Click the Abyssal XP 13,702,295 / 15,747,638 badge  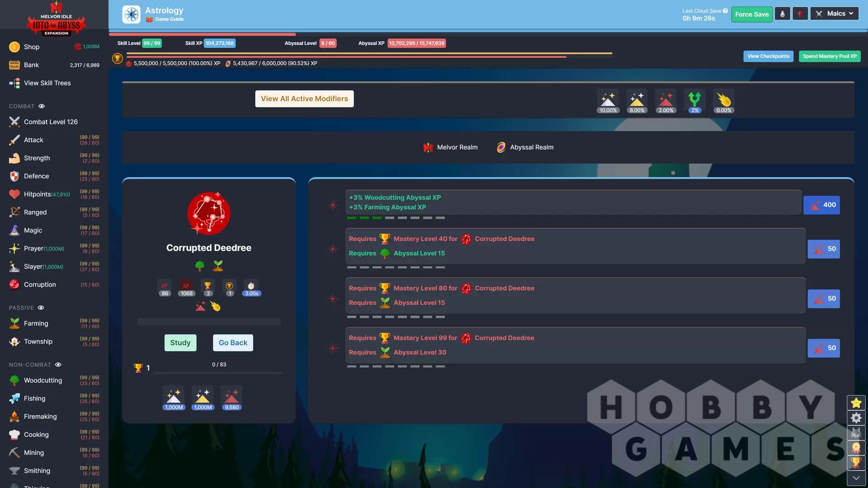click(416, 43)
